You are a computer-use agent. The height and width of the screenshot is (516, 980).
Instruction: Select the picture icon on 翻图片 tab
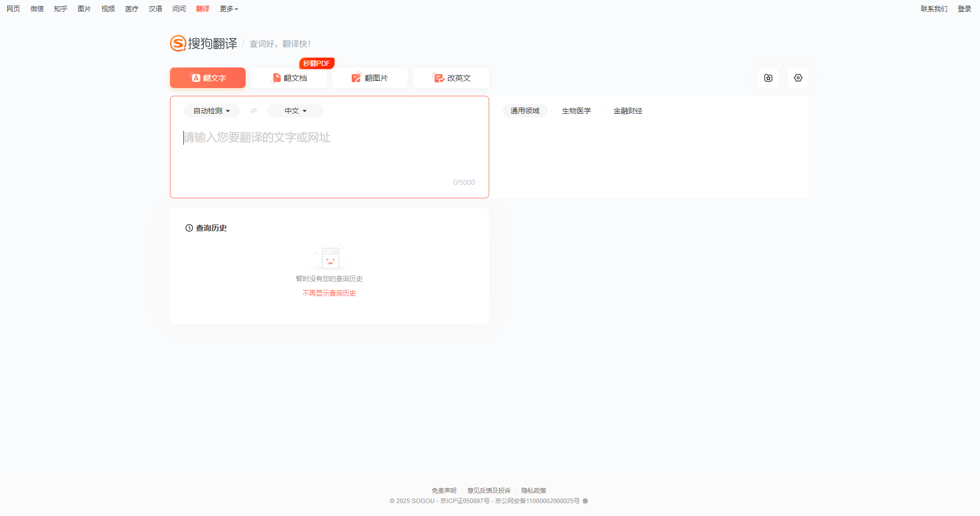point(356,78)
